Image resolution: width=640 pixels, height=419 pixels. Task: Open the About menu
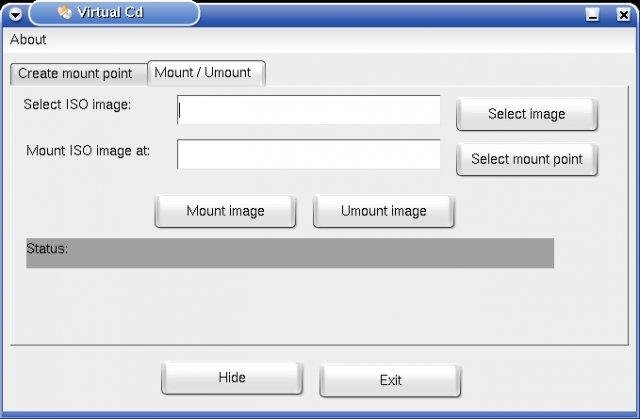pyautogui.click(x=28, y=40)
